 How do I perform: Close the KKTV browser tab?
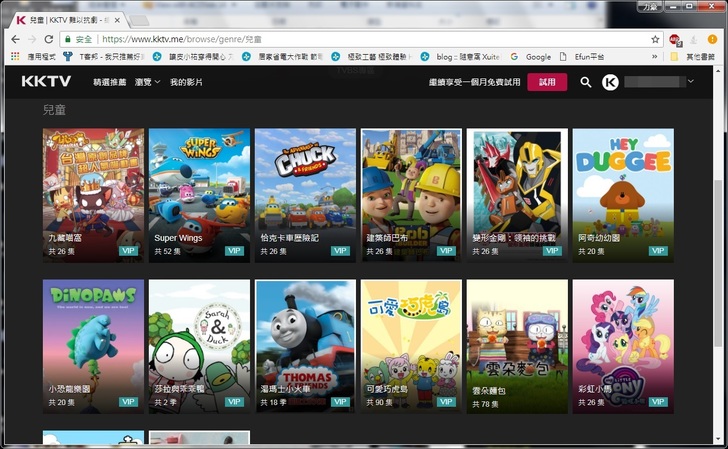pyautogui.click(x=117, y=20)
